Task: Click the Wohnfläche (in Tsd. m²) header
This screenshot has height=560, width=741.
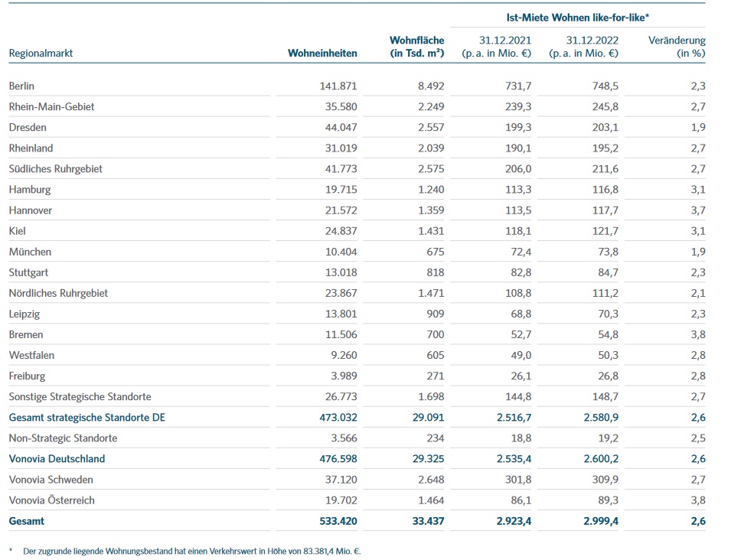Action: click(416, 47)
